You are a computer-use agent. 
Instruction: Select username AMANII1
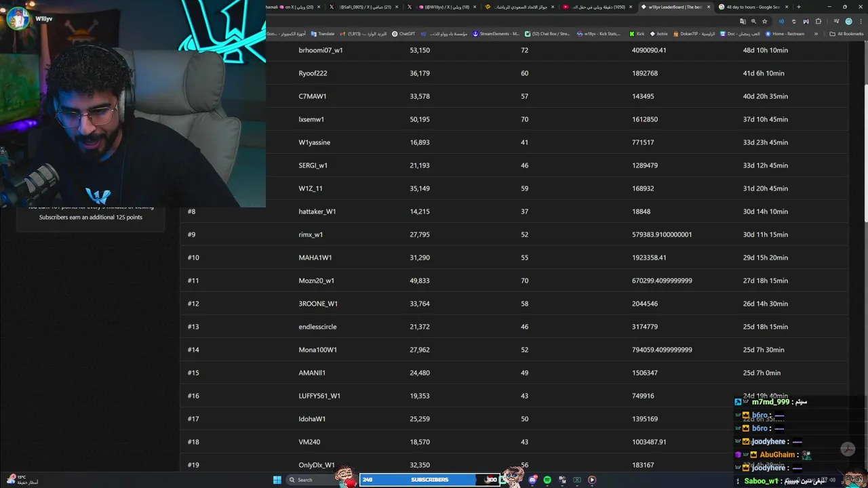(x=312, y=373)
